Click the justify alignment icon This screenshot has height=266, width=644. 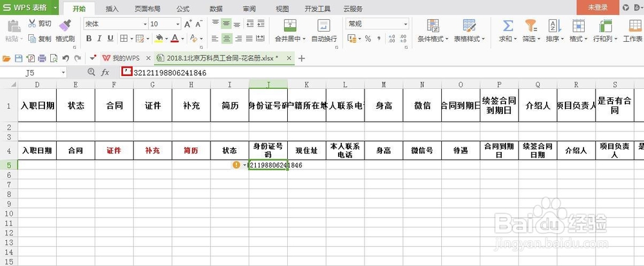pos(249,39)
